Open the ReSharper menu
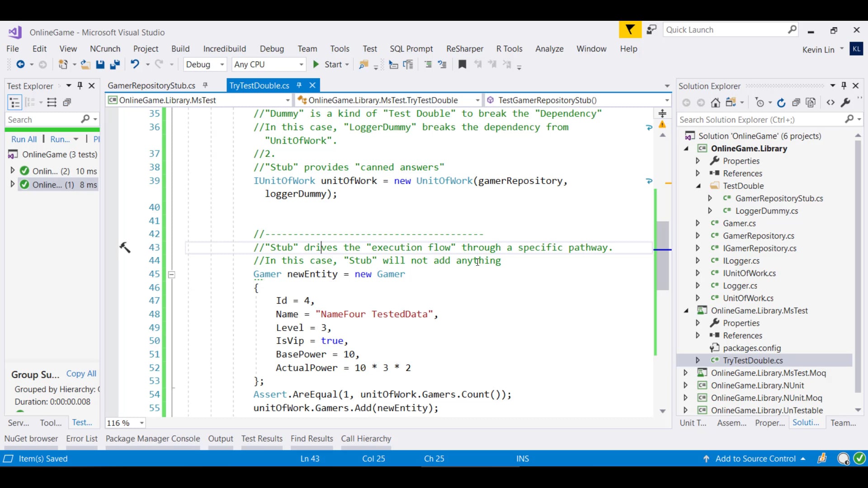Viewport: 868px width, 488px height. click(x=464, y=49)
